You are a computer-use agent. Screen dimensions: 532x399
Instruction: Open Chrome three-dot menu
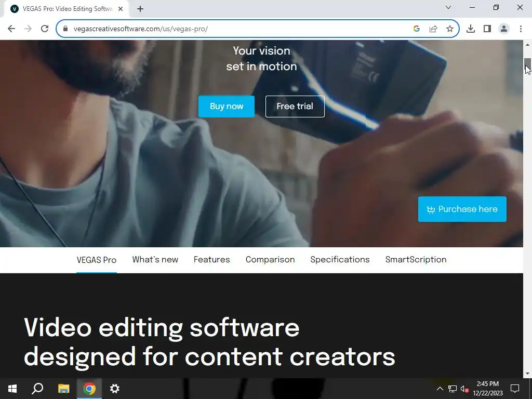click(521, 29)
